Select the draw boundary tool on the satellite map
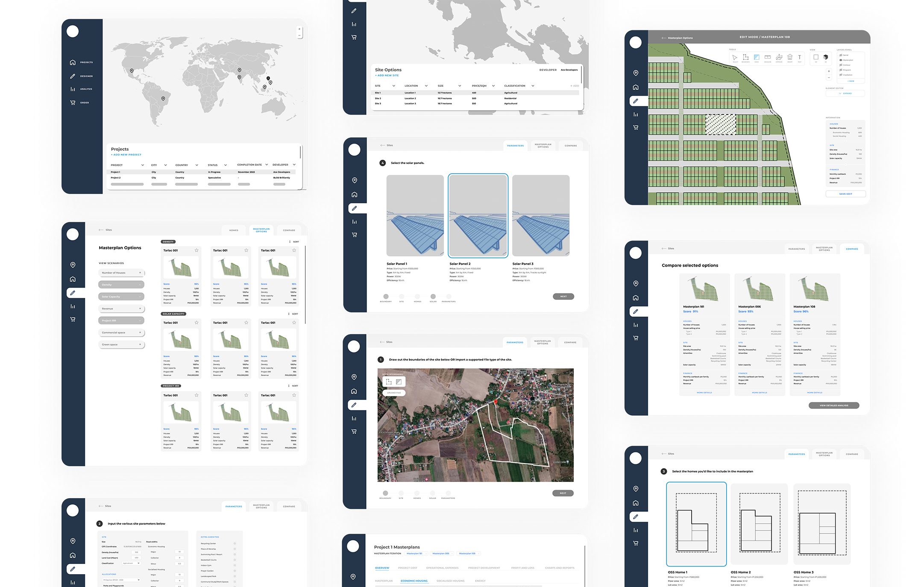The height and width of the screenshot is (587, 924). click(389, 382)
